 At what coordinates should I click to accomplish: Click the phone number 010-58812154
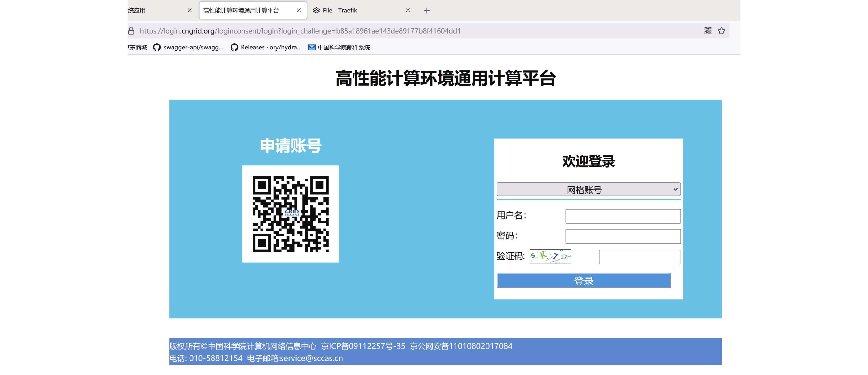pyautogui.click(x=216, y=358)
